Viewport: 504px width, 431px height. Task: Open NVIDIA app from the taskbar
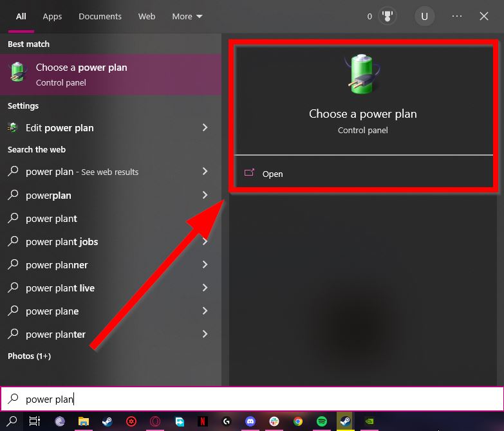pos(369,421)
